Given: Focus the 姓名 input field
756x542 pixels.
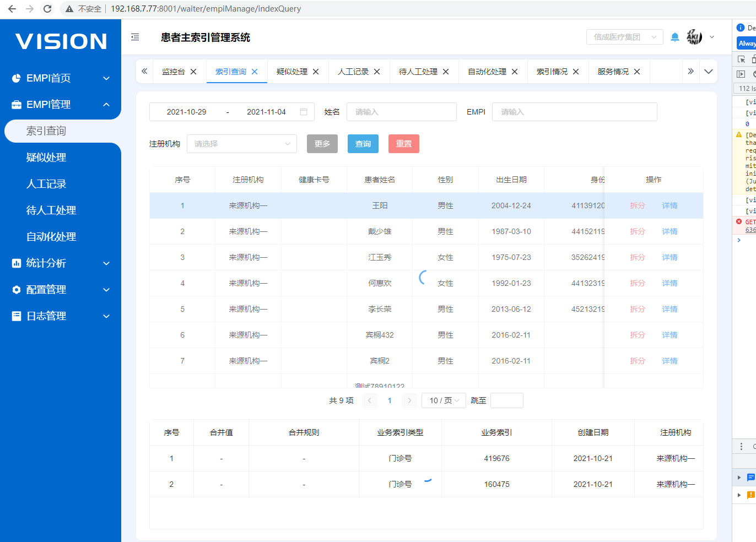Looking at the screenshot, I should coord(402,112).
